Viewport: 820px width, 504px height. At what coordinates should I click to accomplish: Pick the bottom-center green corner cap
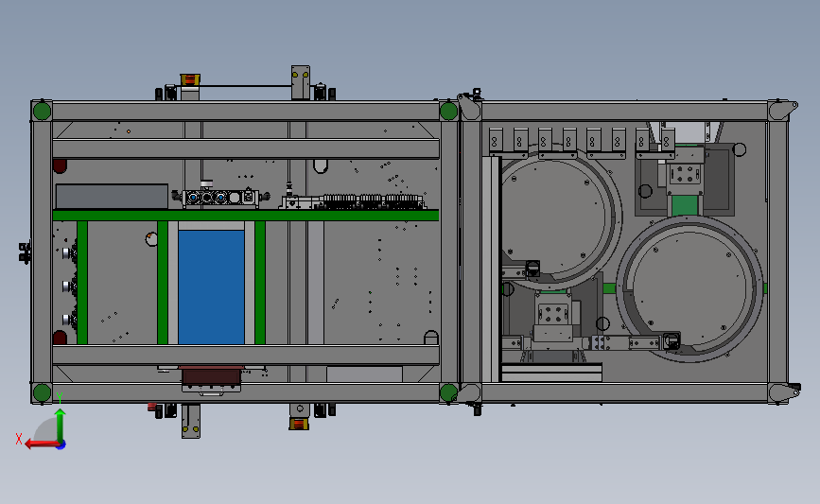pos(448,392)
